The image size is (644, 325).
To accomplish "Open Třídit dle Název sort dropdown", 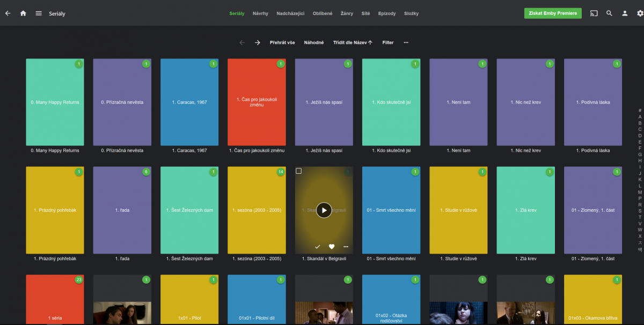I will (x=353, y=42).
